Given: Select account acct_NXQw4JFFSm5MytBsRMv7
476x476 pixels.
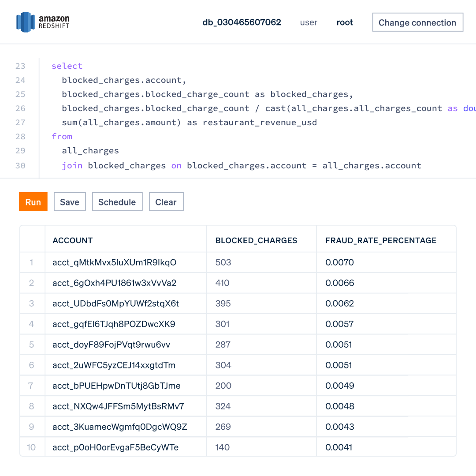Looking at the screenshot, I should click(x=119, y=406).
